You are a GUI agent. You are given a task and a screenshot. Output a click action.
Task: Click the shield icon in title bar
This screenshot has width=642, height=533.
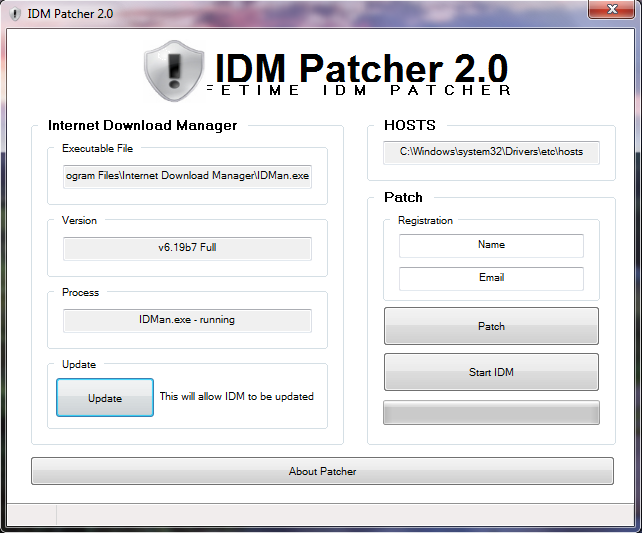15,14
